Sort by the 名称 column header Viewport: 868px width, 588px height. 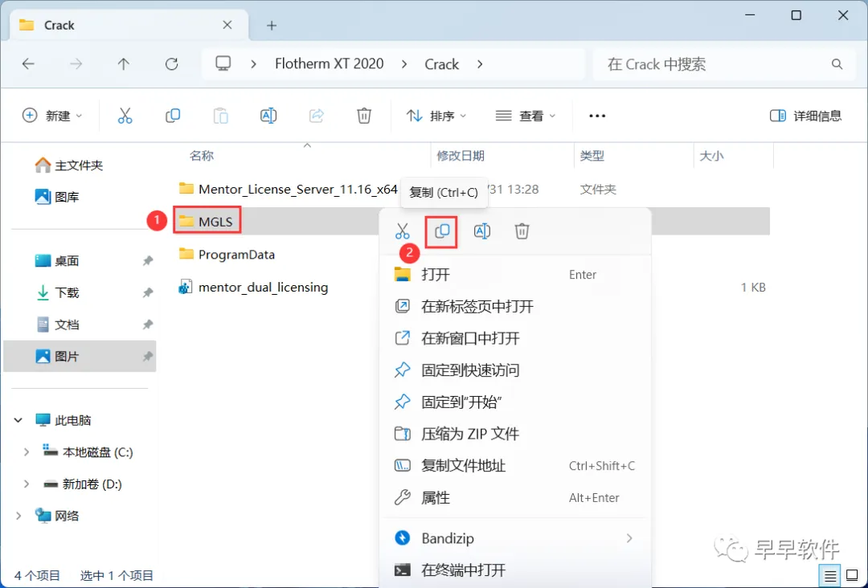(x=202, y=156)
